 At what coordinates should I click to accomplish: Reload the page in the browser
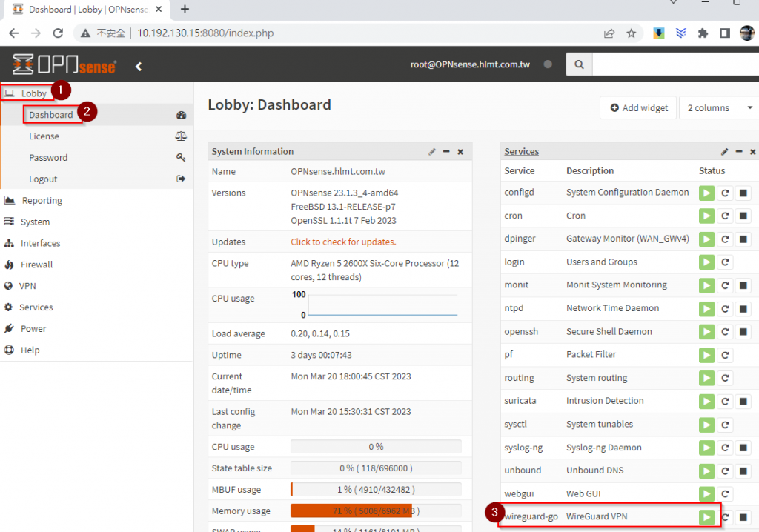tap(58, 33)
